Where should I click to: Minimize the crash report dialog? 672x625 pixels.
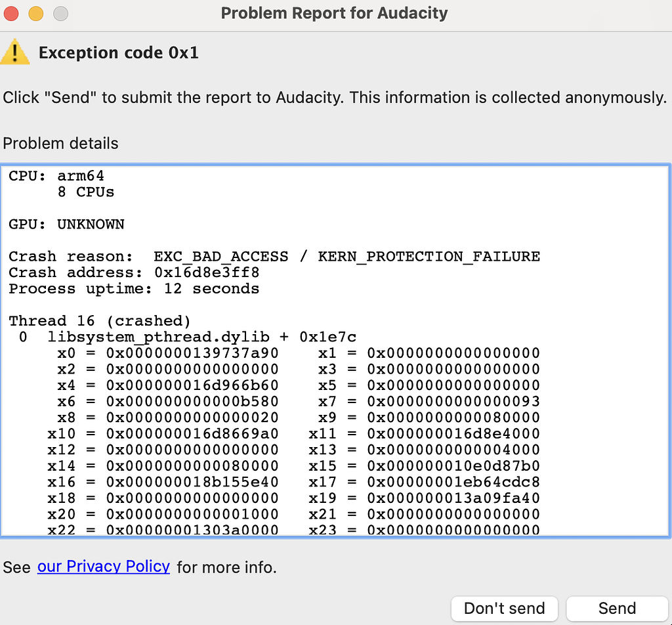(35, 12)
